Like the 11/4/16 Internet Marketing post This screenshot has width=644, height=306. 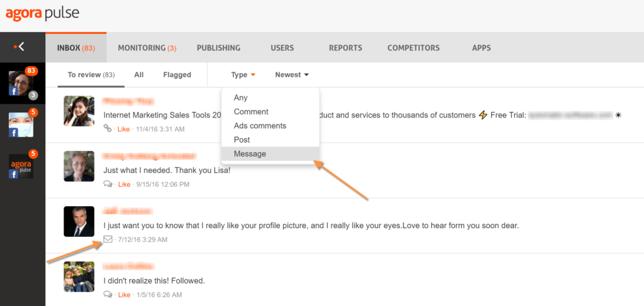coord(124,129)
